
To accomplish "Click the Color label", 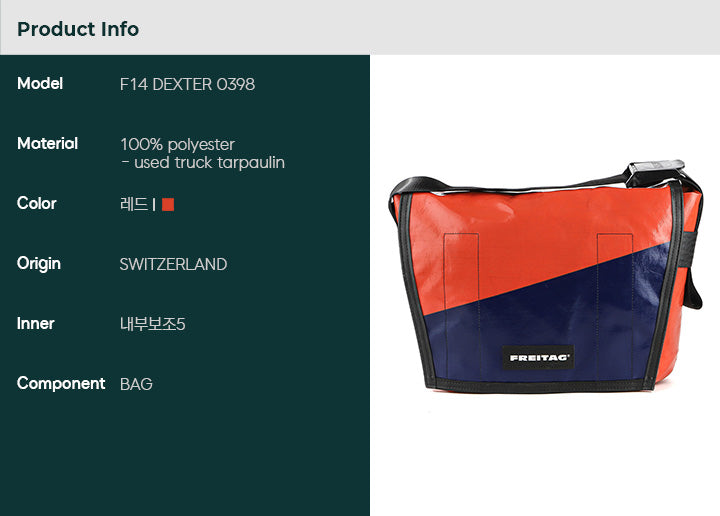I will point(37,203).
